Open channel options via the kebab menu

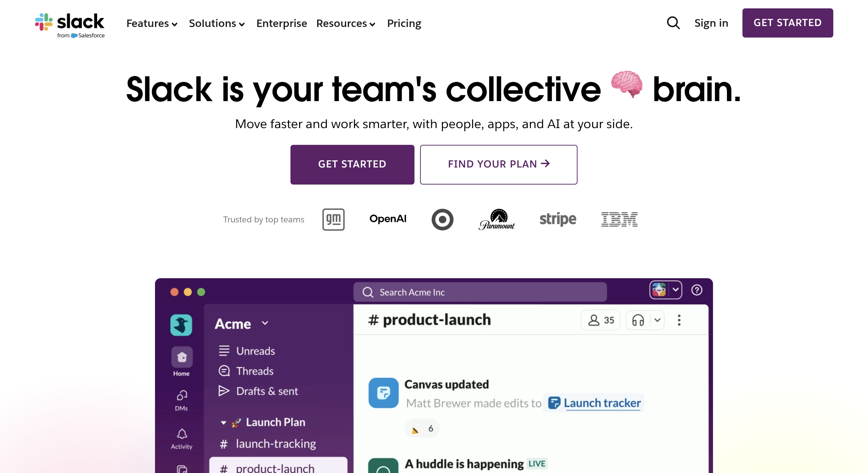(679, 320)
